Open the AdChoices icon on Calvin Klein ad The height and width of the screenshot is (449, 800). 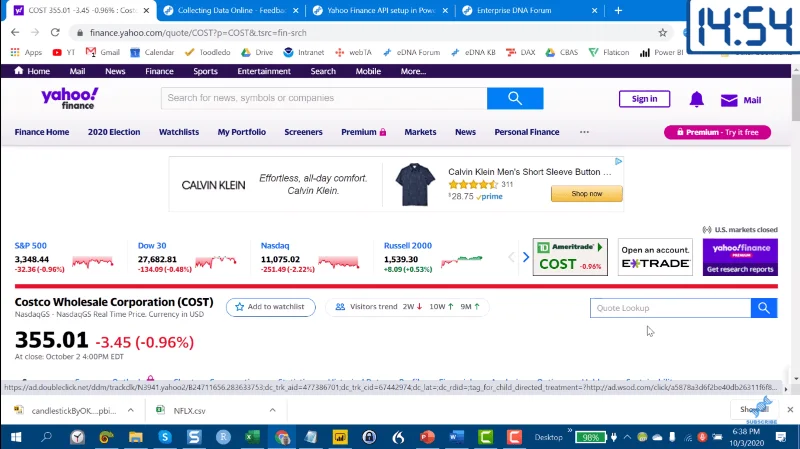(x=618, y=161)
